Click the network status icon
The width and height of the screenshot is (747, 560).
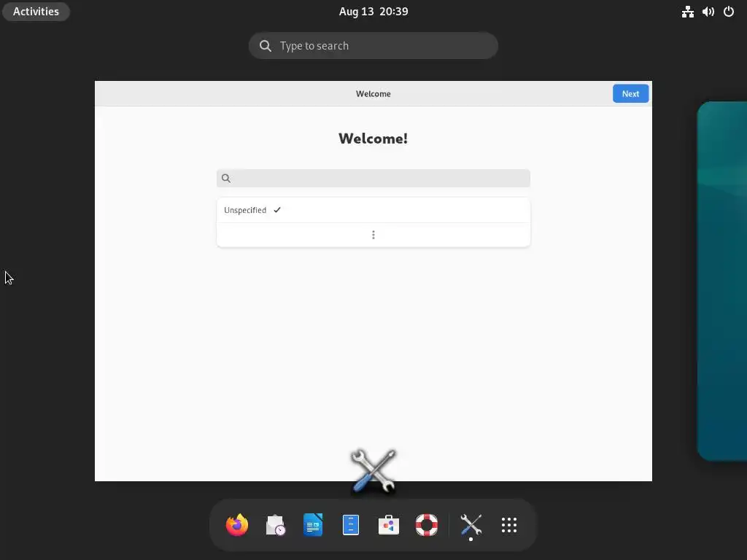coord(687,12)
